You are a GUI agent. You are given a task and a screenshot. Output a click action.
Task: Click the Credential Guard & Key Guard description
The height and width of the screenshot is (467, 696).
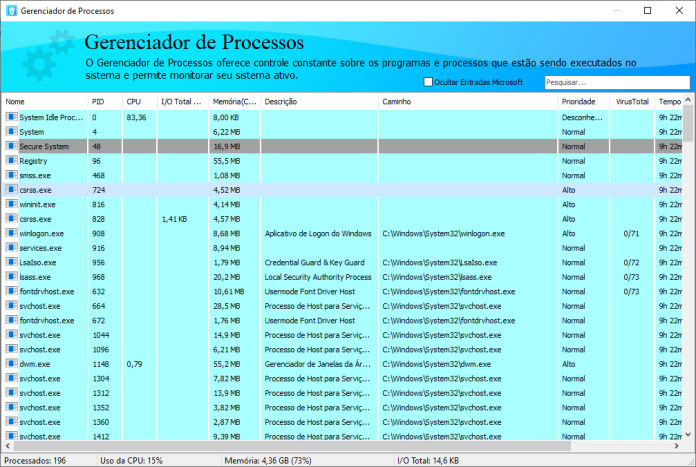pyautogui.click(x=315, y=262)
